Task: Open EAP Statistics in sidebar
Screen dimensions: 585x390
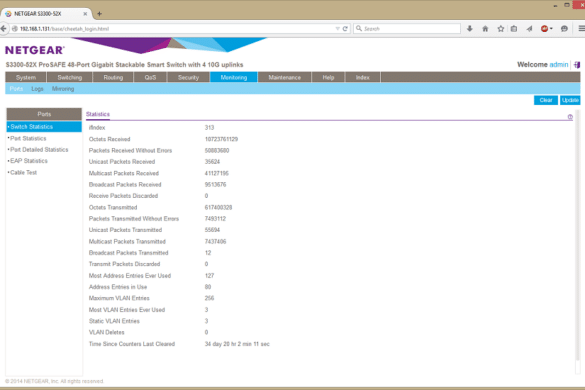Action: [29, 161]
